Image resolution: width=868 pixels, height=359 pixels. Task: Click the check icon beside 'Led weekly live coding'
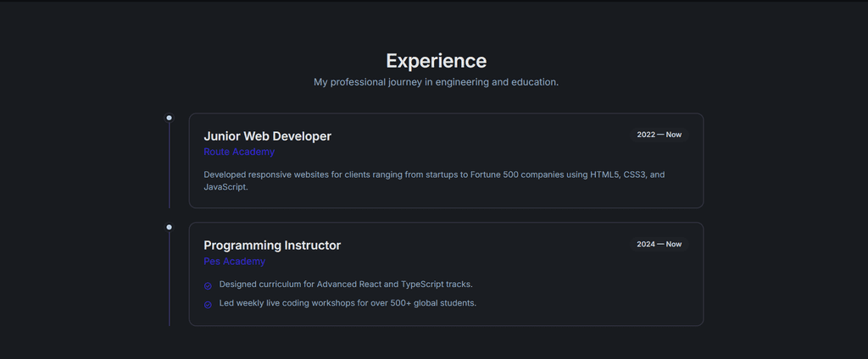[209, 305]
